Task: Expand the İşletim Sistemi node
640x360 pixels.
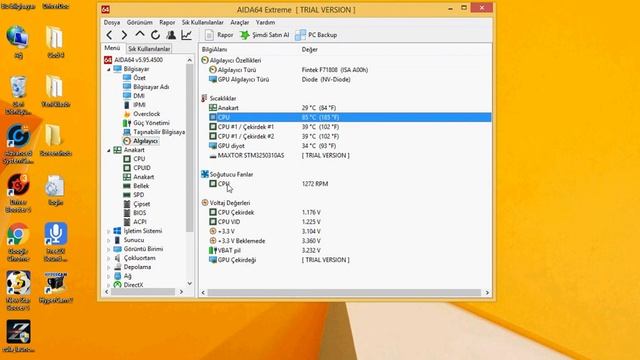Action: click(109, 231)
